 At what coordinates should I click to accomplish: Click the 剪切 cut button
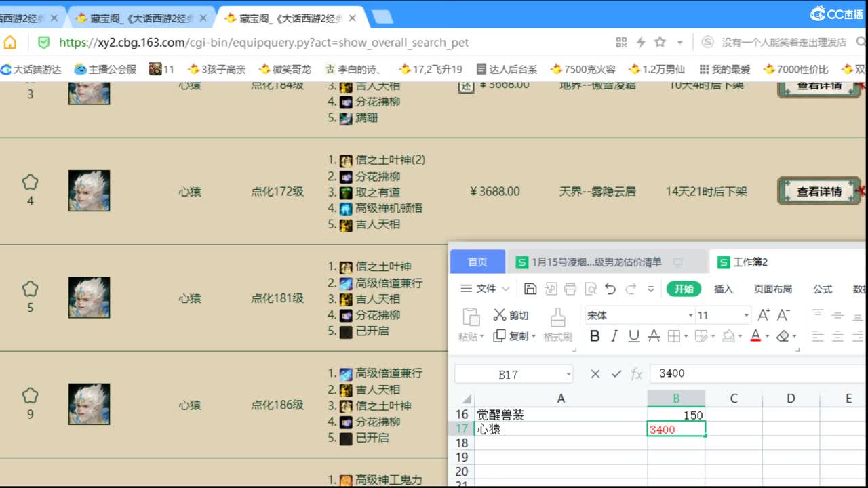tap(511, 315)
